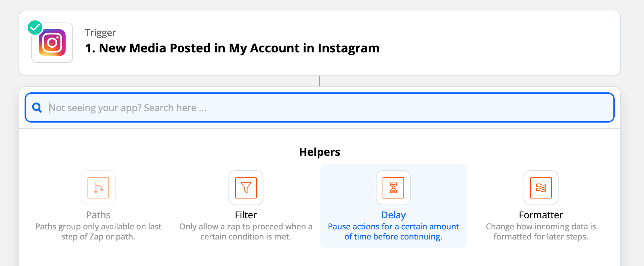Open the trigger step titled New Media Posted

pos(232,48)
